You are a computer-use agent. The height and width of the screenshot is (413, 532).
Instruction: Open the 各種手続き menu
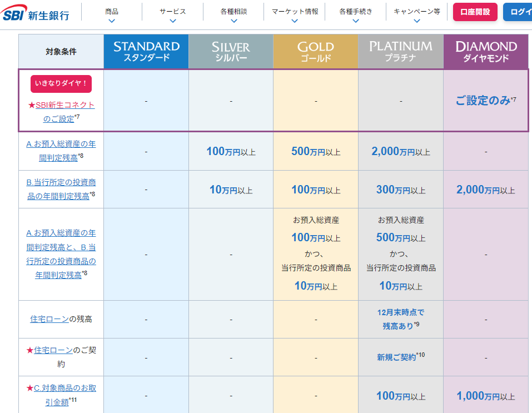pyautogui.click(x=356, y=12)
